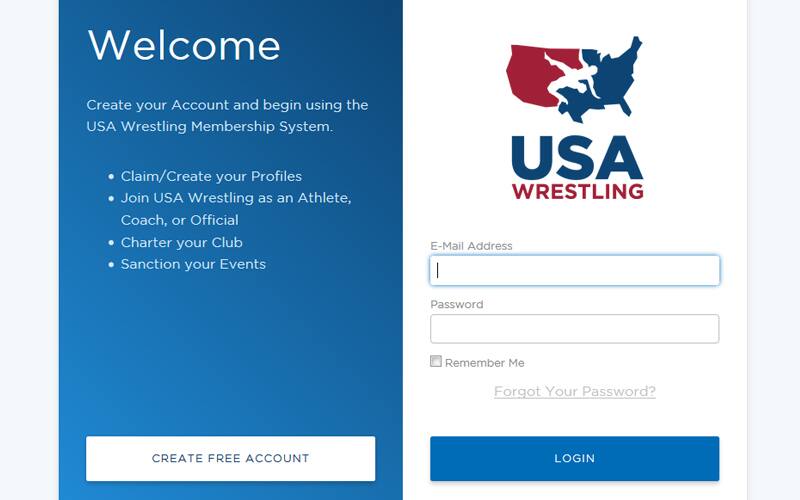This screenshot has height=500, width=800.
Task: Enable the Remember Me checkbox
Action: (436, 362)
